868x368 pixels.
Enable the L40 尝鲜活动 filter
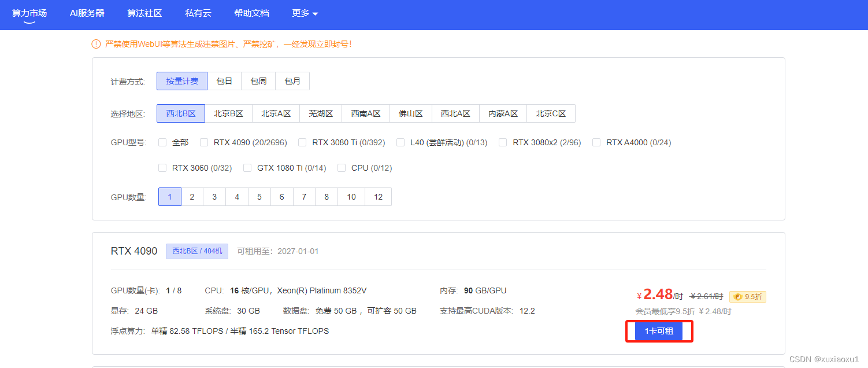point(400,142)
